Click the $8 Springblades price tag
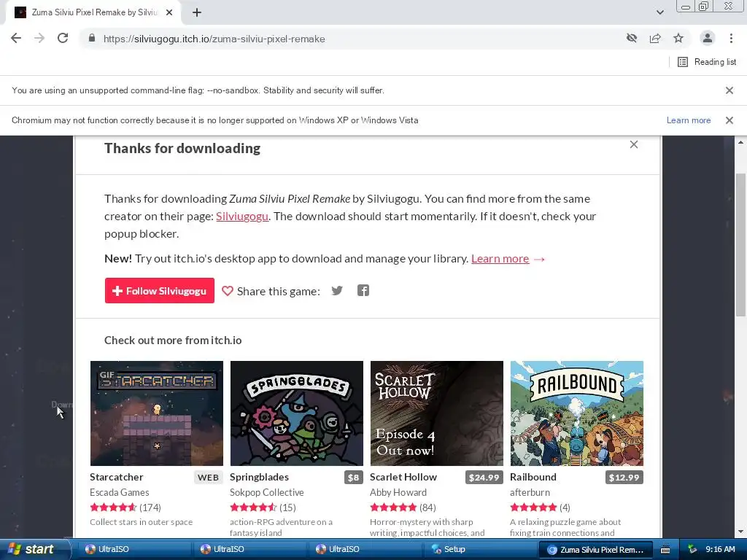747x560 pixels. point(354,478)
